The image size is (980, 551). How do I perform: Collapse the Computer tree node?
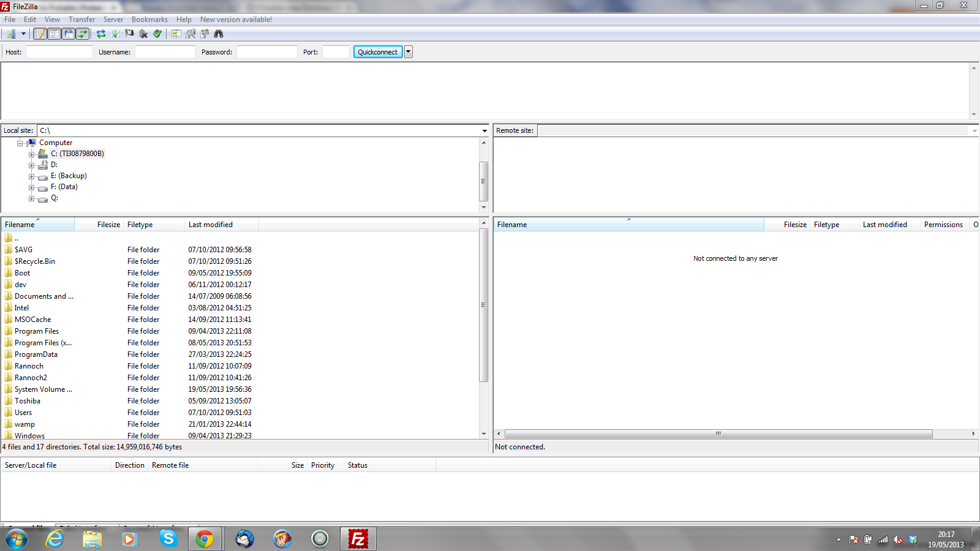pyautogui.click(x=20, y=143)
